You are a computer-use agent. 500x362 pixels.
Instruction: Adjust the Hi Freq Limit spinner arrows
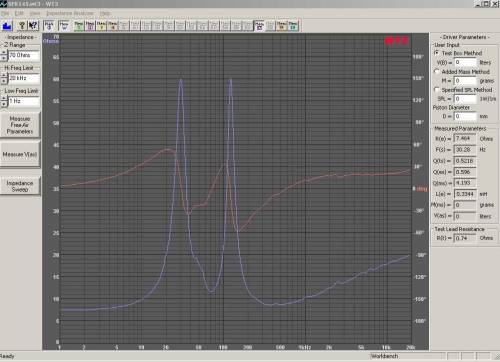click(x=4, y=78)
